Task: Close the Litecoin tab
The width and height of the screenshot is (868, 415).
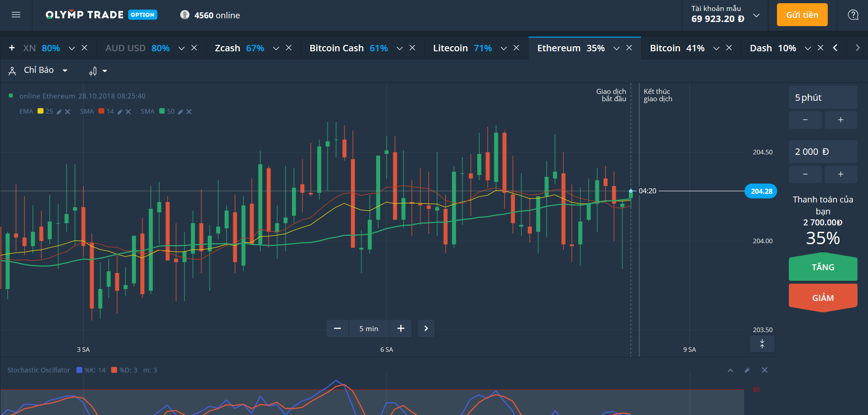Action: [516, 48]
